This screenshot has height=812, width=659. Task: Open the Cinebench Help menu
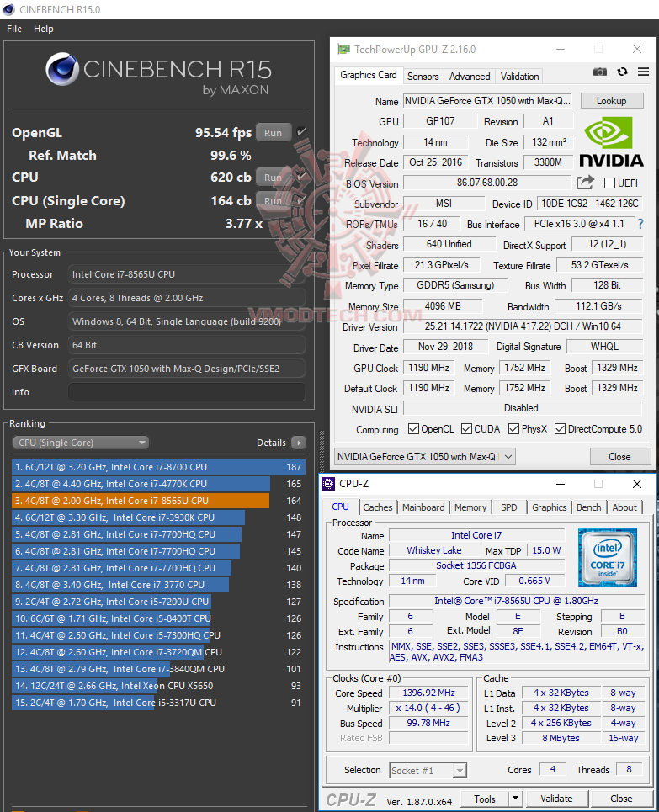[44, 29]
